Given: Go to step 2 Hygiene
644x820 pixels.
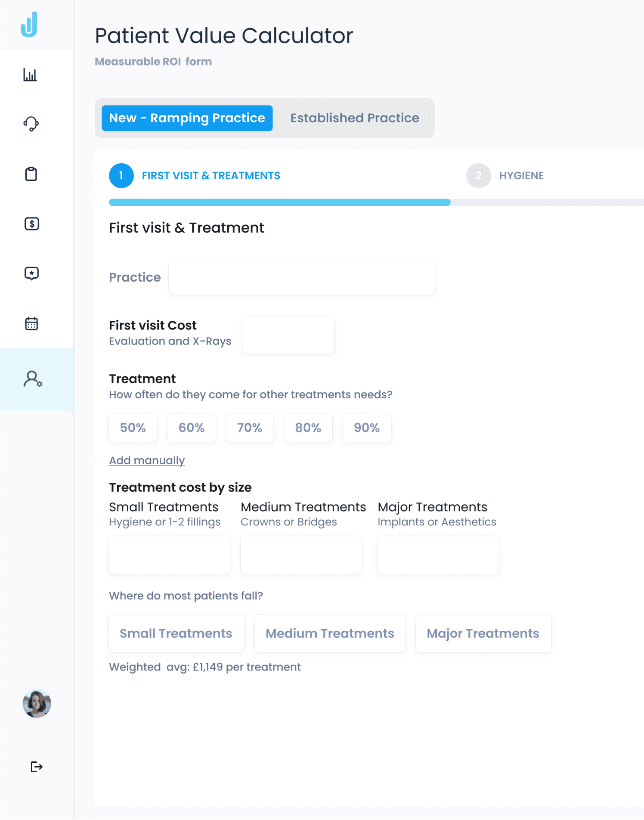Looking at the screenshot, I should [x=505, y=176].
